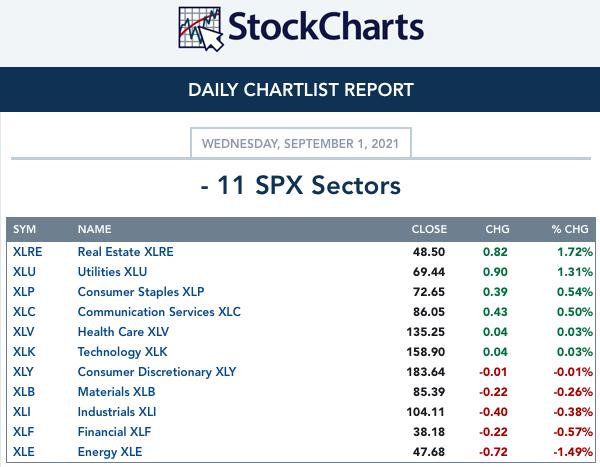Select the XLU ticker symbol
The height and width of the screenshot is (467, 600).
[x=24, y=272]
